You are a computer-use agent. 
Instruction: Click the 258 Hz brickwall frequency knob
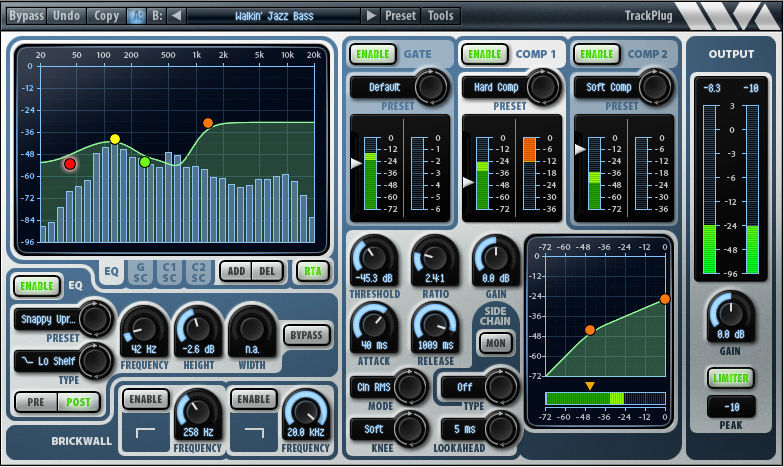198,413
